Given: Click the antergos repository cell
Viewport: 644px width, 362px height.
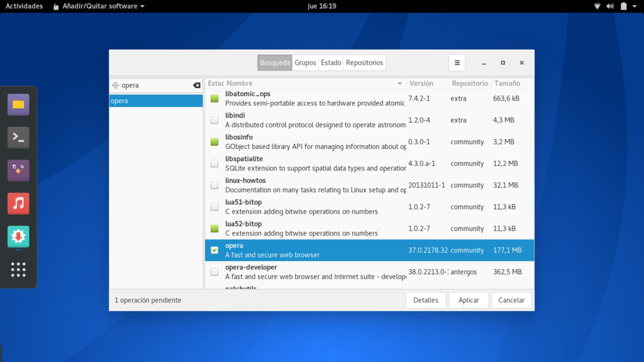Looking at the screenshot, I should click(464, 271).
